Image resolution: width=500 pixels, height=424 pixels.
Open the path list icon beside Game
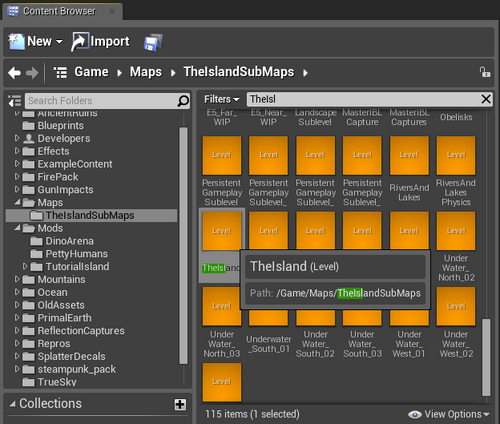(60, 72)
